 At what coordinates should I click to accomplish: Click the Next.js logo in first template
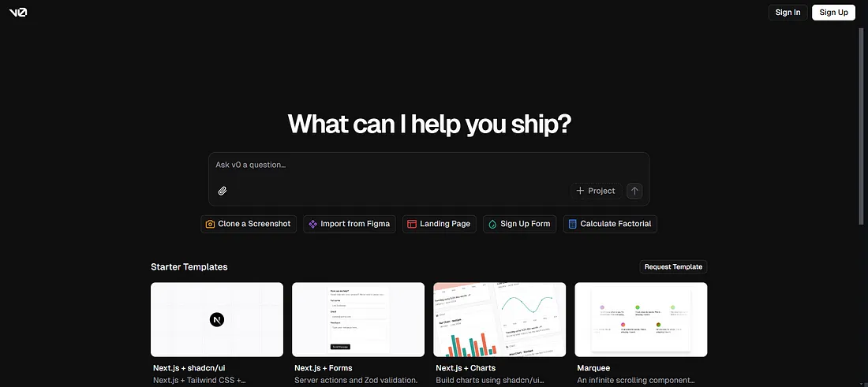217,319
